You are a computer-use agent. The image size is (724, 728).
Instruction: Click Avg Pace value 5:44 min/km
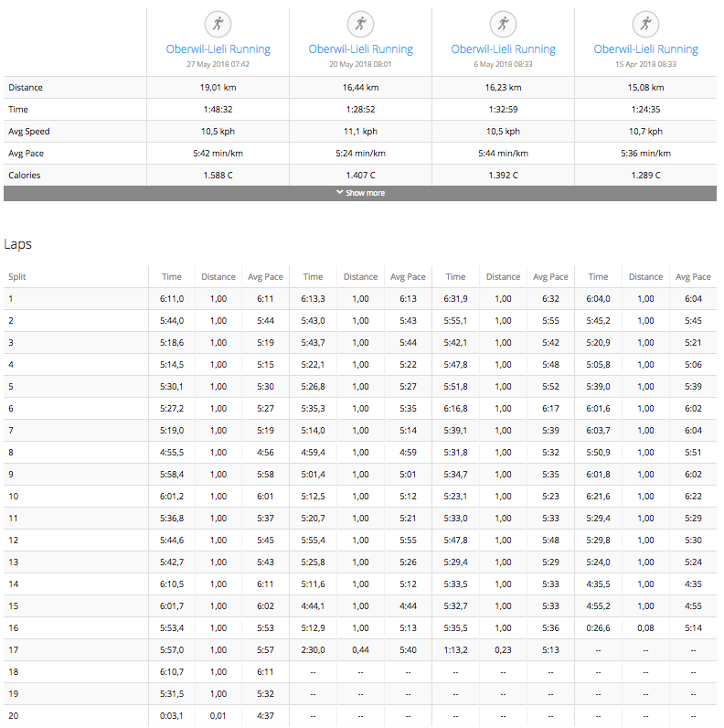(x=503, y=154)
